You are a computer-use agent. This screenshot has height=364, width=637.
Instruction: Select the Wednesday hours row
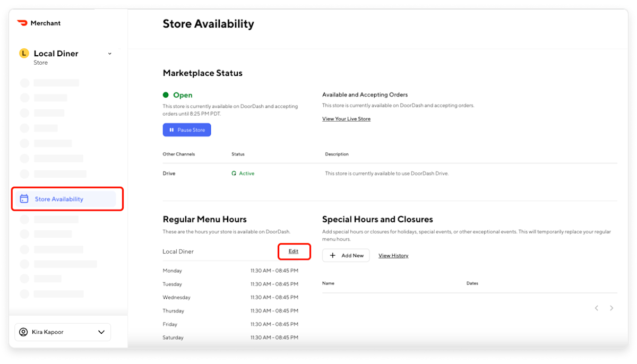(x=230, y=297)
